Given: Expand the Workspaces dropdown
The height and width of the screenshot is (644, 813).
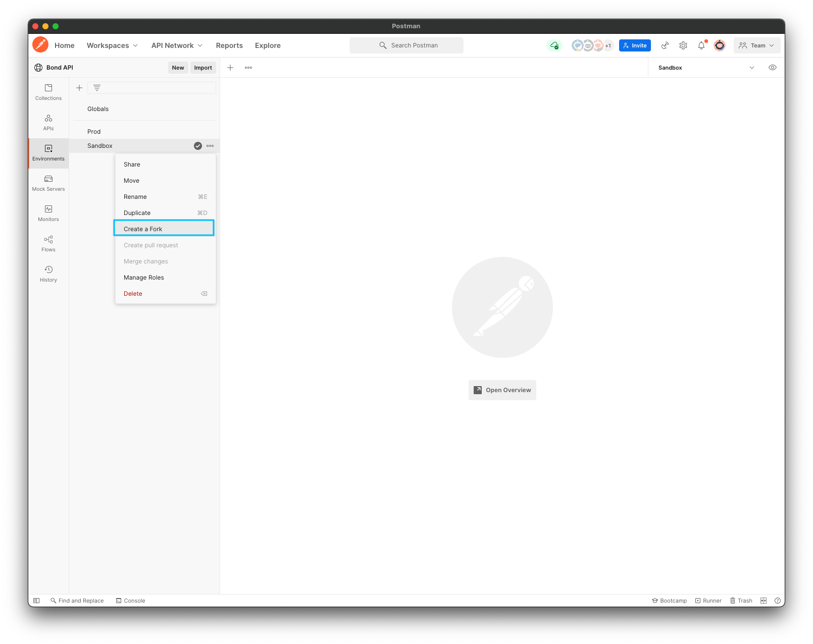Looking at the screenshot, I should [112, 45].
